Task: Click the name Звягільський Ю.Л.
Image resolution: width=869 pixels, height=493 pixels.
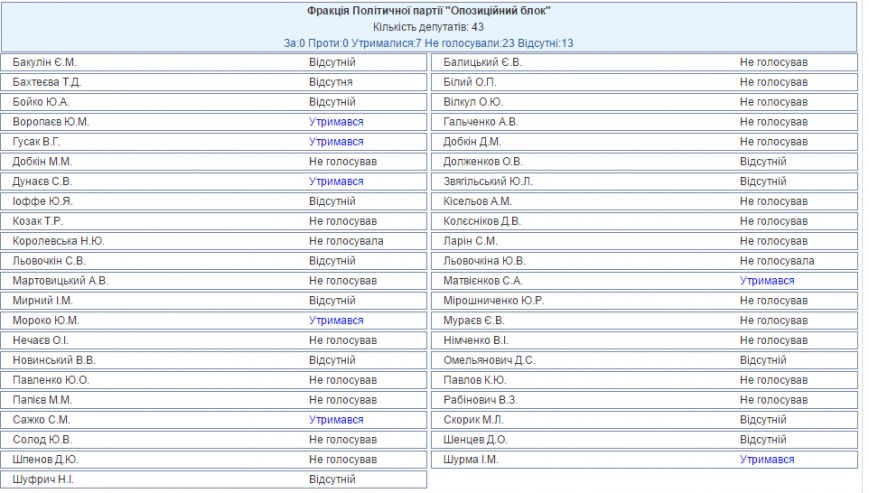Action: tap(488, 182)
